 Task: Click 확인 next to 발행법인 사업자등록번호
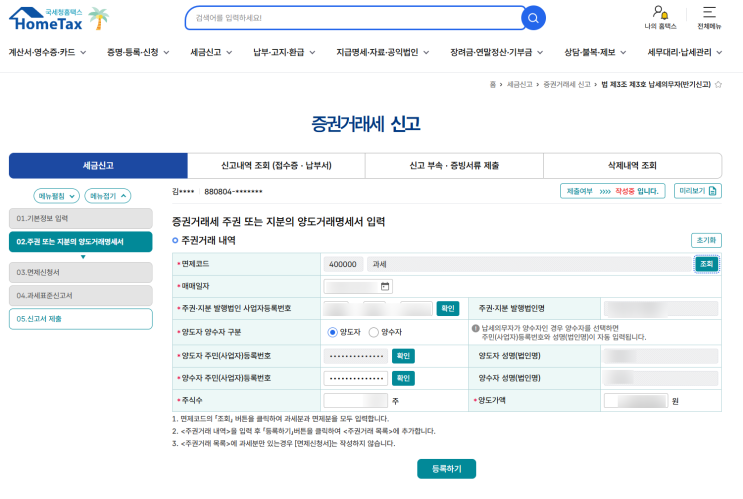pyautogui.click(x=448, y=308)
